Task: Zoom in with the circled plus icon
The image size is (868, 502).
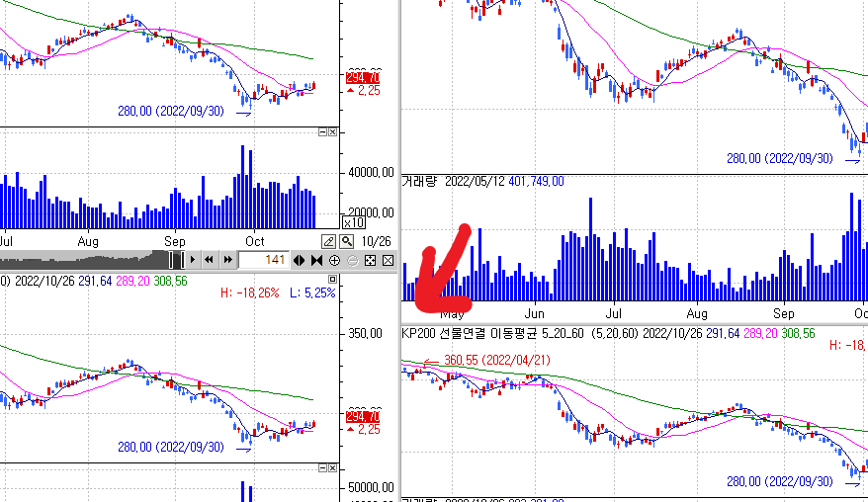Action: point(334,260)
